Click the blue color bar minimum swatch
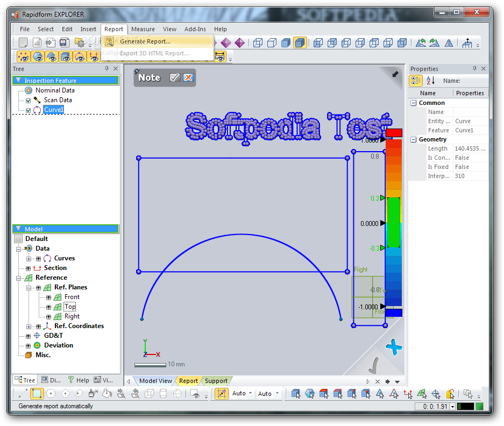 point(394,313)
